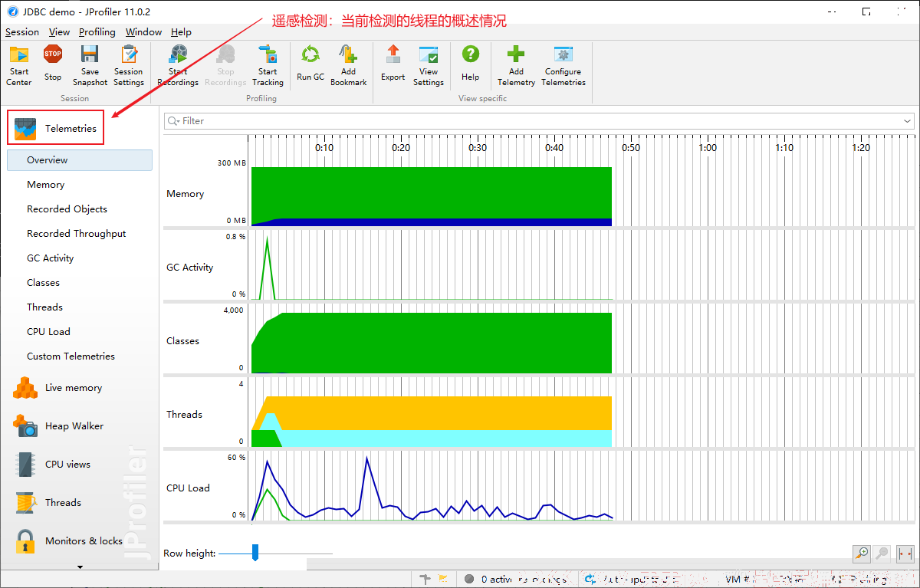Click the CPU Load row label
The image size is (920, 588).
pos(189,488)
